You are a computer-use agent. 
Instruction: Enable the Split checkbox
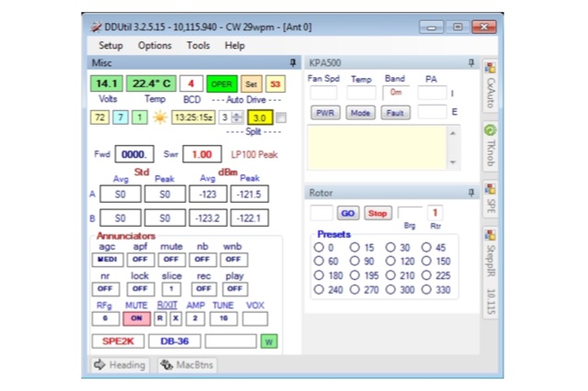pyautogui.click(x=281, y=117)
